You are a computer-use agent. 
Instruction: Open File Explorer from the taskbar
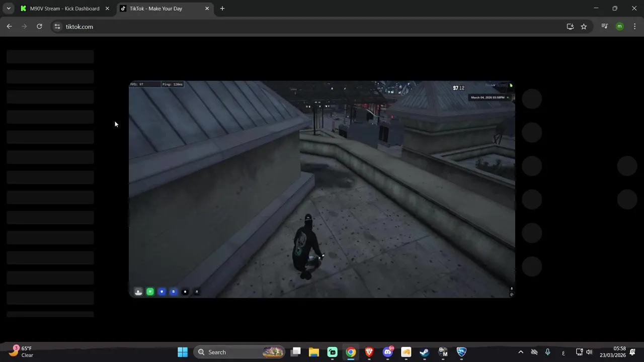314,352
